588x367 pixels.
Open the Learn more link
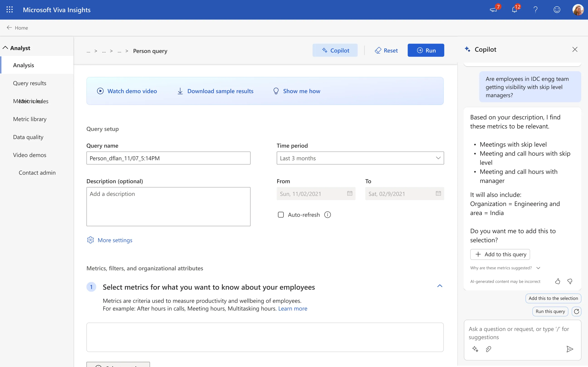click(293, 308)
